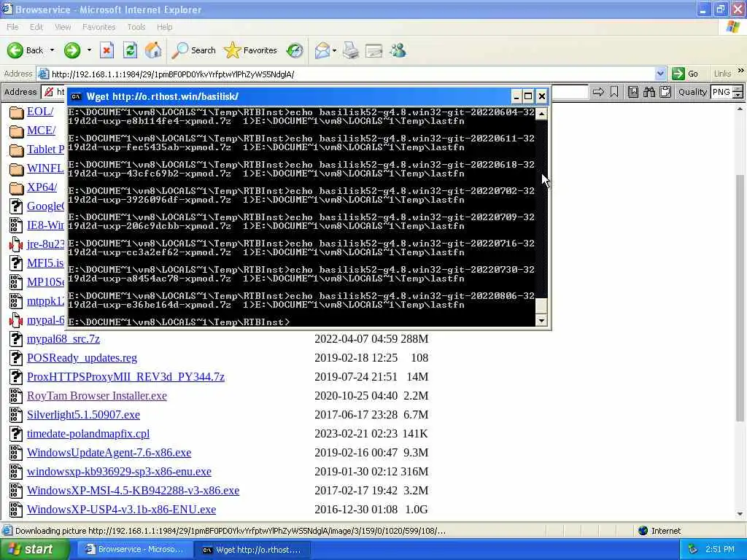747x560 pixels.
Task: Open the Help menu
Action: tap(164, 27)
